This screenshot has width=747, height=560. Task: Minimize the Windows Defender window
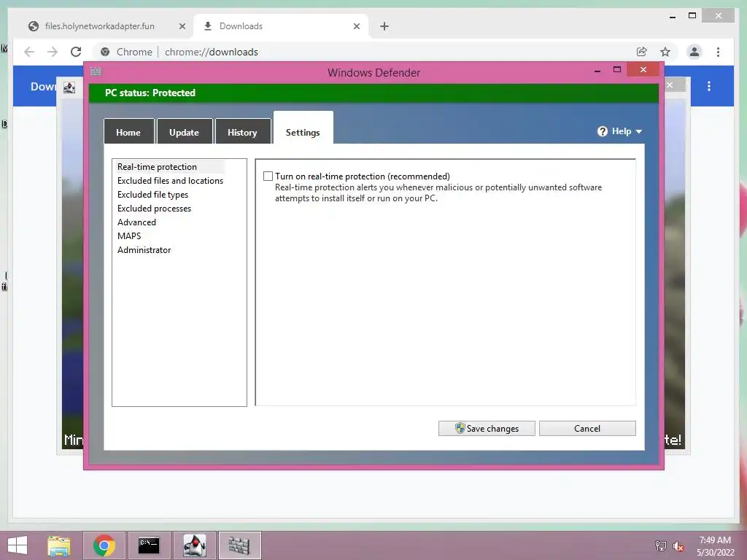point(597,70)
